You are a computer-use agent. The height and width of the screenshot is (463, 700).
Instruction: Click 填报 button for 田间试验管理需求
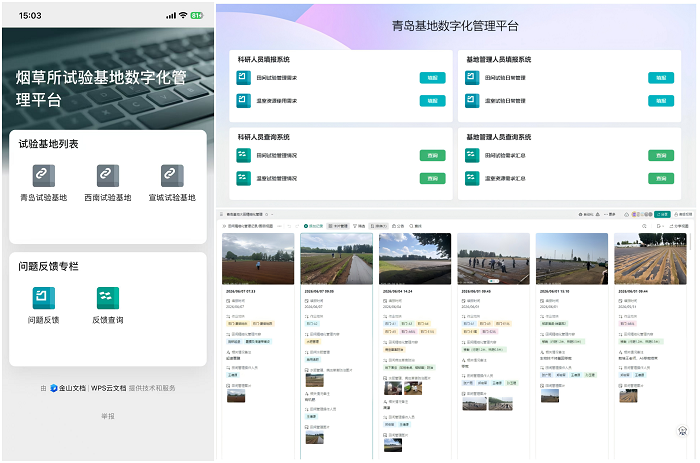click(433, 78)
